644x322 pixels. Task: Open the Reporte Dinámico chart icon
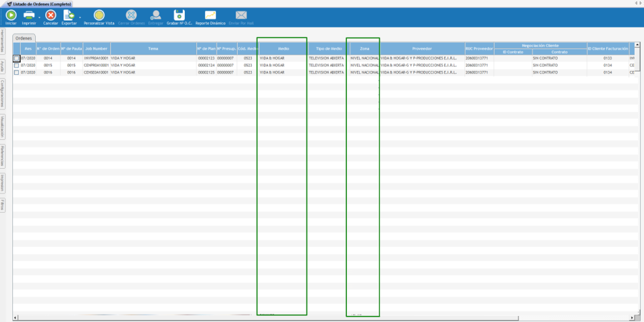click(210, 15)
